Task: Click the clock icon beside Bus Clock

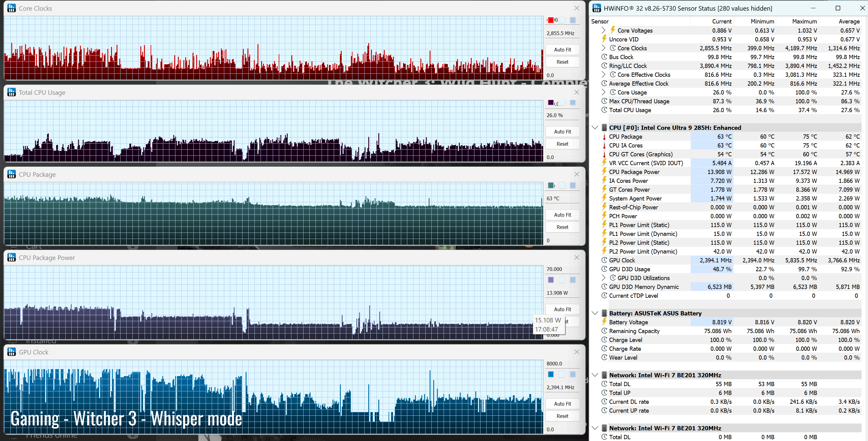Action: point(604,57)
